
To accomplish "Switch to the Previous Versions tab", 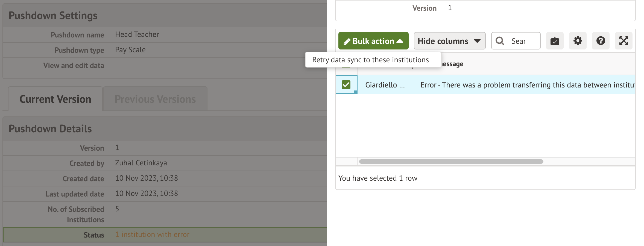I will pyautogui.click(x=155, y=99).
